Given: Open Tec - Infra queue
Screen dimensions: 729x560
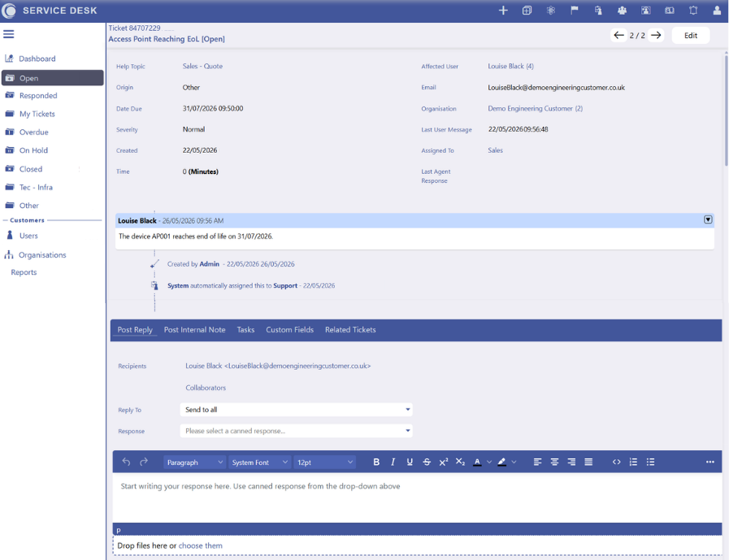Looking at the screenshot, I should [36, 187].
